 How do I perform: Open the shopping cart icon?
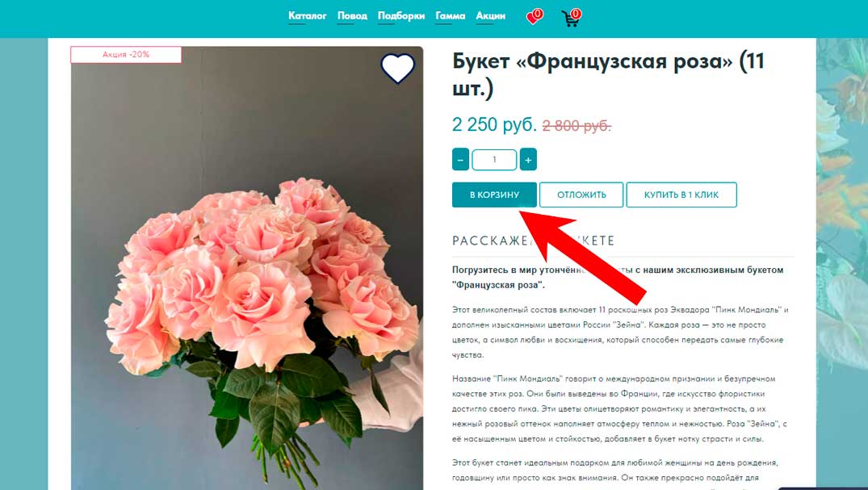[572, 17]
